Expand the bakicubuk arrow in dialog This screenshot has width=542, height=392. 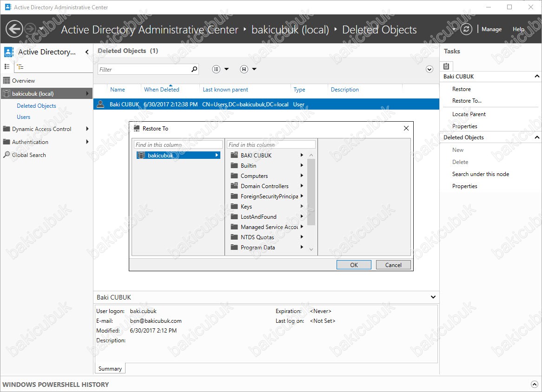pyautogui.click(x=217, y=155)
